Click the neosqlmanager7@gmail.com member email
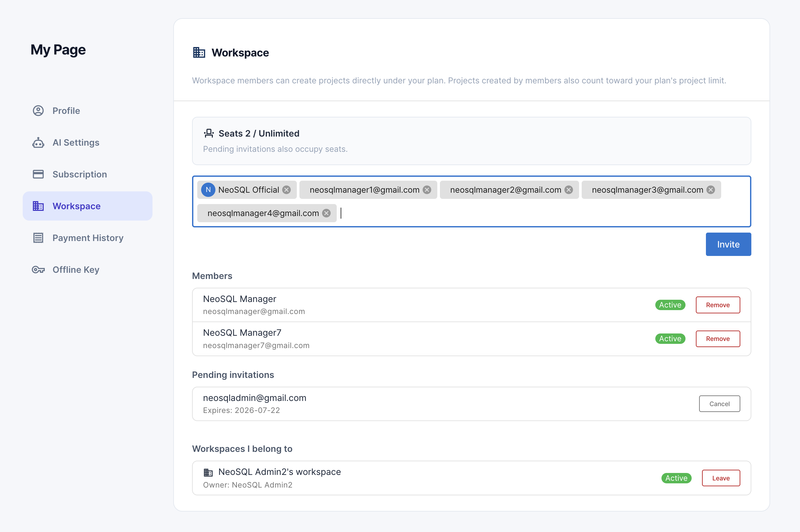This screenshot has height=532, width=800. click(256, 345)
